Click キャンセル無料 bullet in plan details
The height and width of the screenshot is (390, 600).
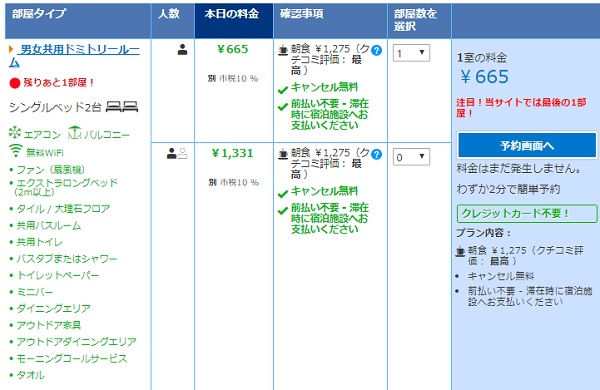[x=501, y=276]
